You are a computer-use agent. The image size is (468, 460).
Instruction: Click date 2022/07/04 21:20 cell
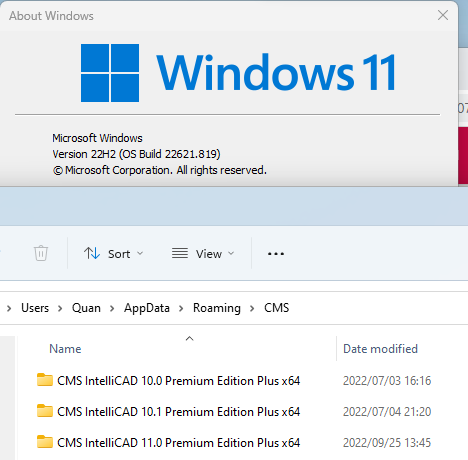387,412
